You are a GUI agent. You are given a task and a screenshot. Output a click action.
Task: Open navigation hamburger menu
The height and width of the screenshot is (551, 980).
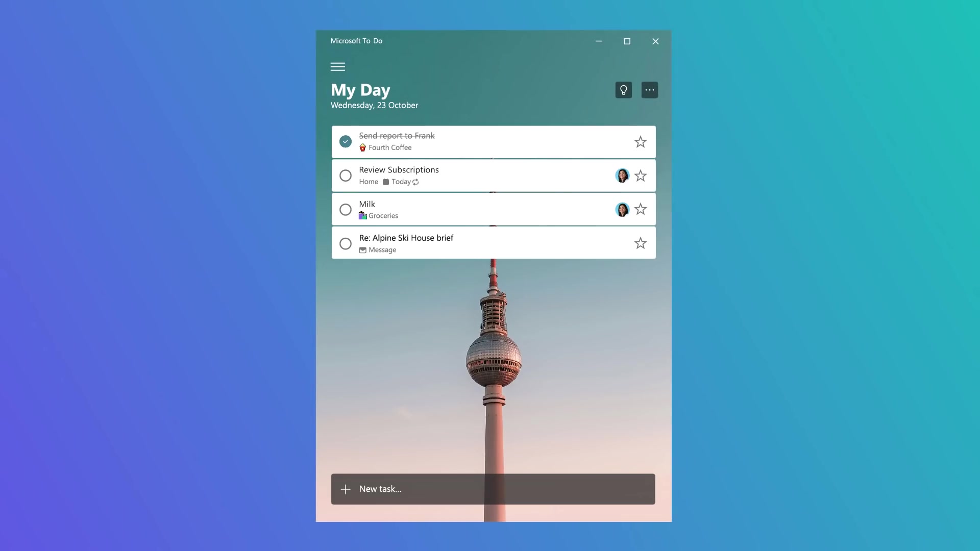[337, 66]
